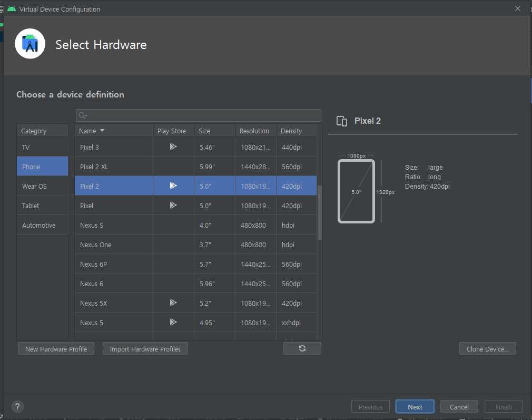The height and width of the screenshot is (420, 532).
Task: Click the Finish button
Action: coord(504,407)
